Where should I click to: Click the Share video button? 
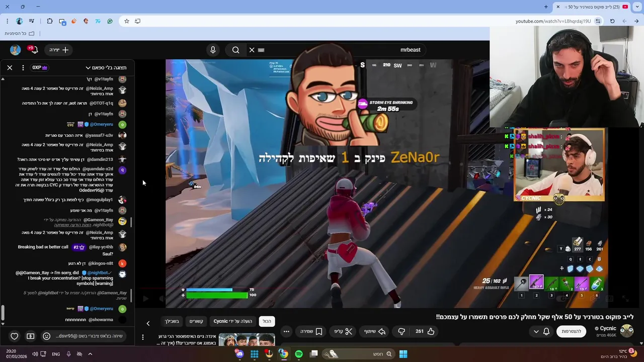374,331
